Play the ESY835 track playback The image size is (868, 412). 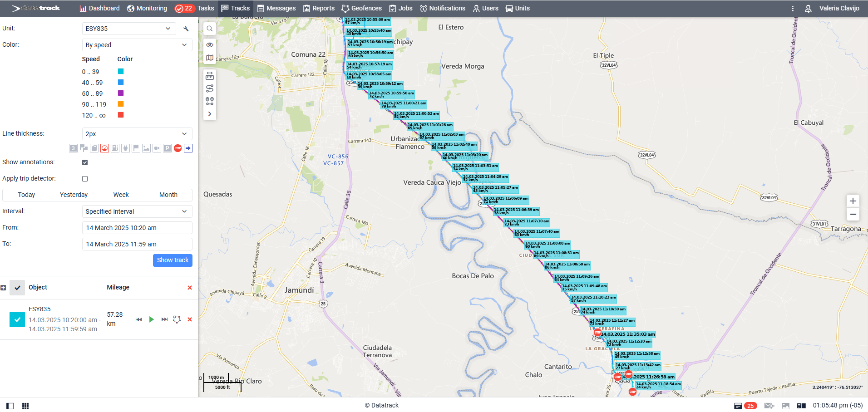pos(152,319)
